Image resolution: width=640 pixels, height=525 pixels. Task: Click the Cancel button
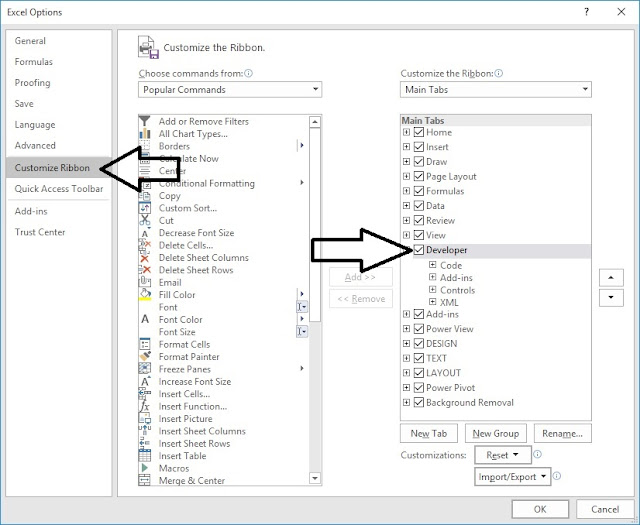(x=605, y=509)
